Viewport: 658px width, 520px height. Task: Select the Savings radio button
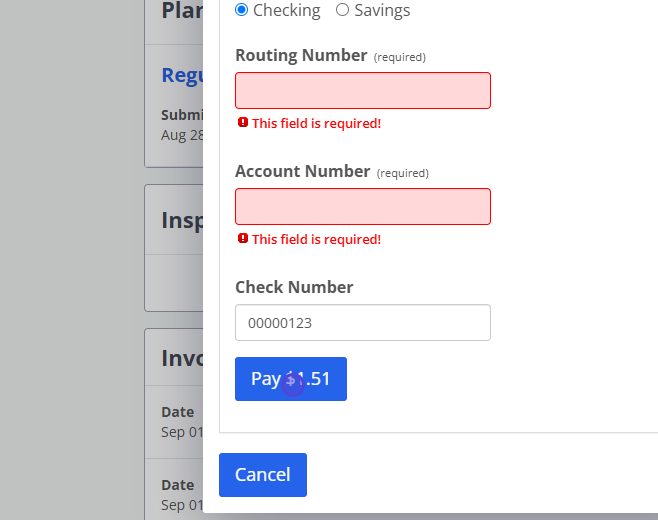[x=342, y=10]
